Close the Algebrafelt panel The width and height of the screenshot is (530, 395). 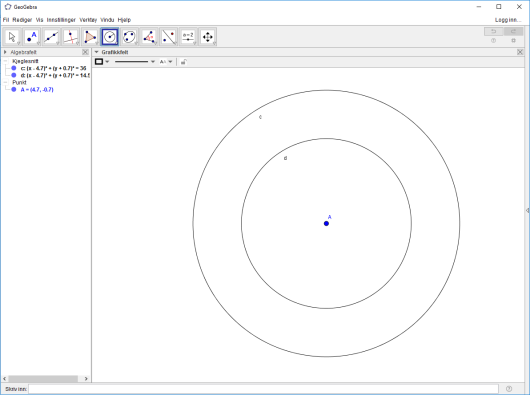(85, 52)
